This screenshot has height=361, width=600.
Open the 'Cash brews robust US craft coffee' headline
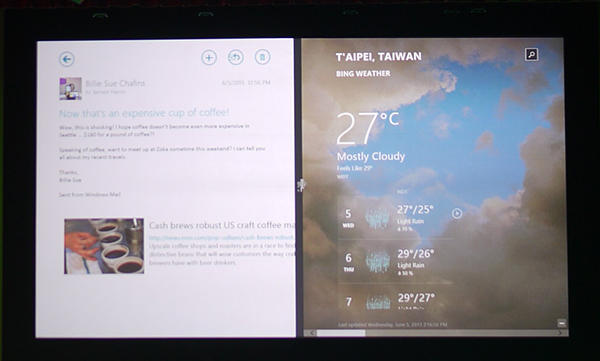(x=222, y=225)
